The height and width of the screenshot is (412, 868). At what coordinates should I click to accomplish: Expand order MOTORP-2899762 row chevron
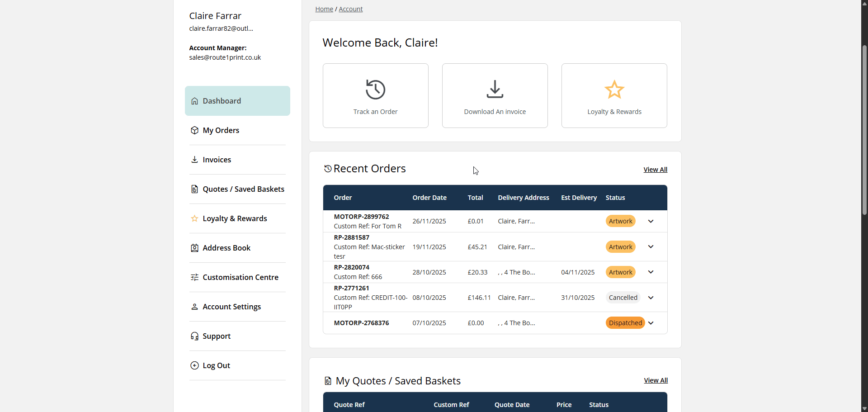tap(651, 221)
